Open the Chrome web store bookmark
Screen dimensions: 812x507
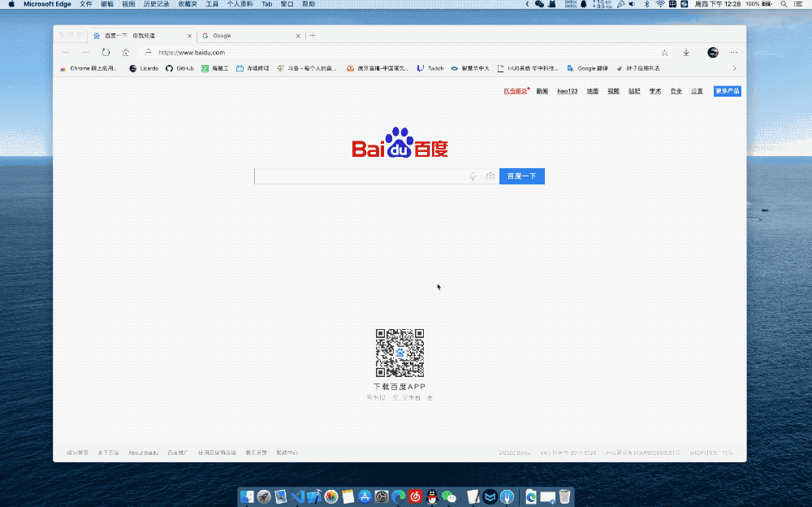point(89,68)
